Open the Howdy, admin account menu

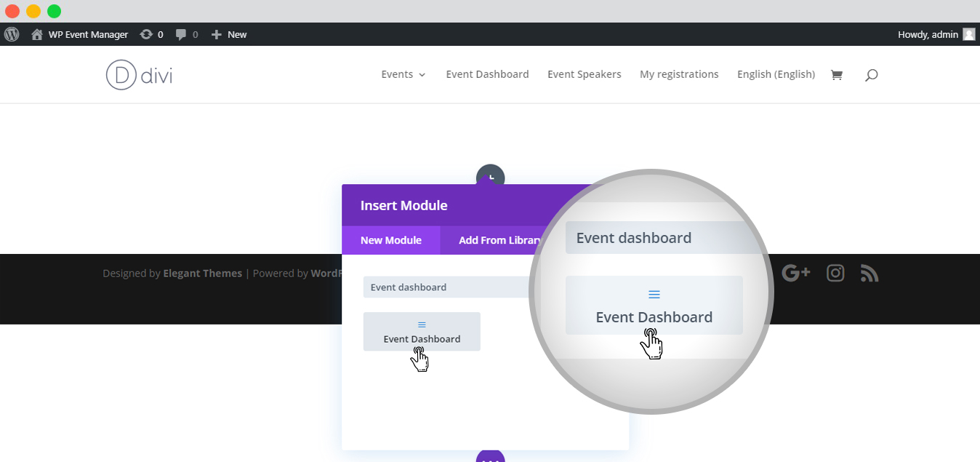(936, 34)
